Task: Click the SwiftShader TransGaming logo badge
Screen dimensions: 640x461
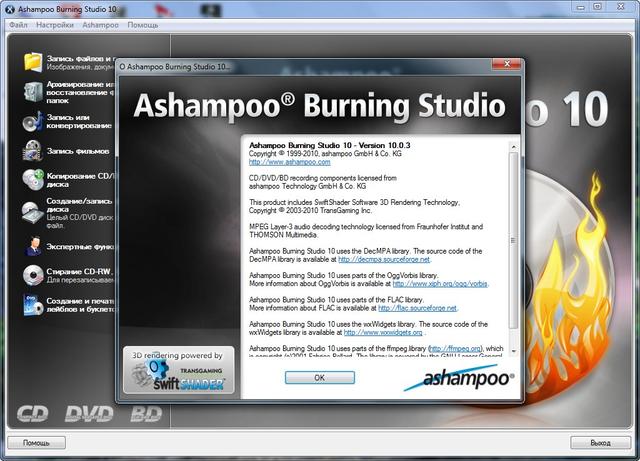Action: (x=178, y=370)
